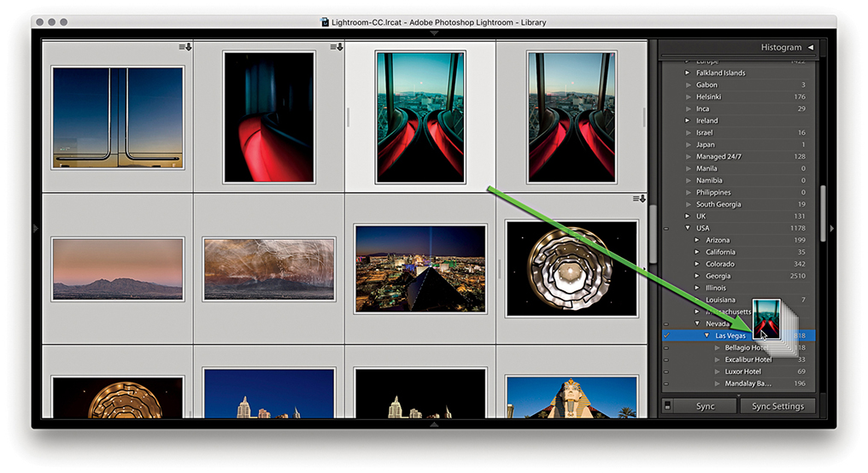Select the Louisiana keyword row

tap(738, 300)
